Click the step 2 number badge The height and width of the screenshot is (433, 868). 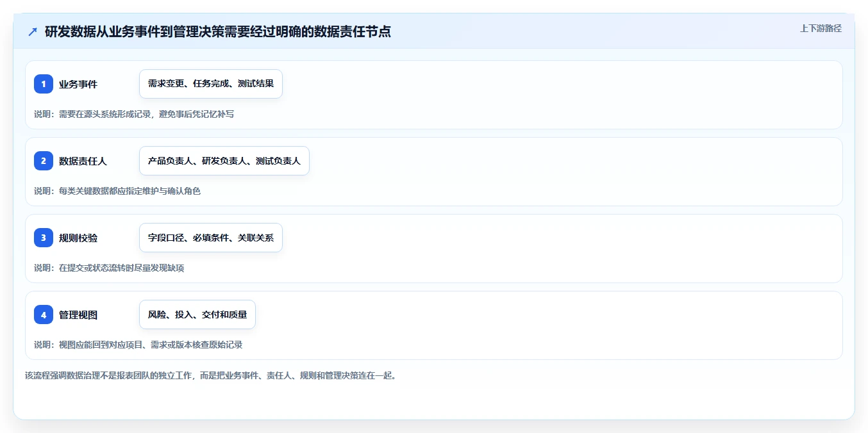[44, 161]
